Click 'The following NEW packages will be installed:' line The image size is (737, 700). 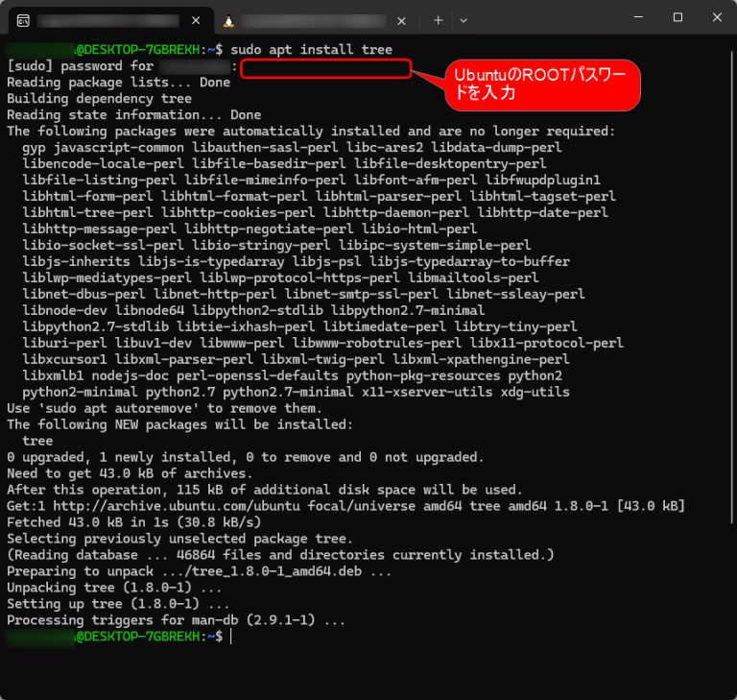[179, 424]
